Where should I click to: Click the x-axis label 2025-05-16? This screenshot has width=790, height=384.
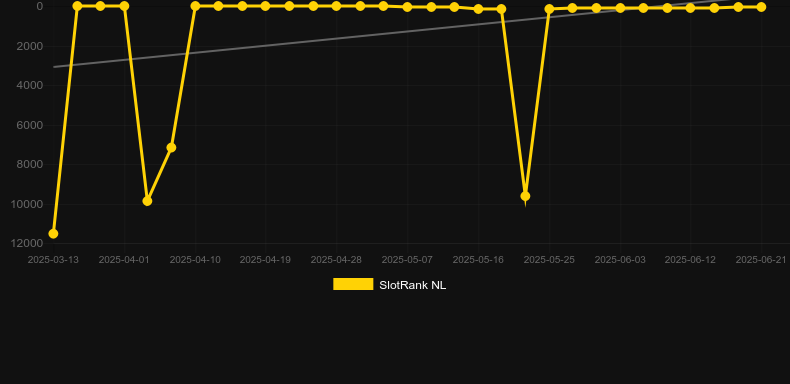pyautogui.click(x=478, y=260)
